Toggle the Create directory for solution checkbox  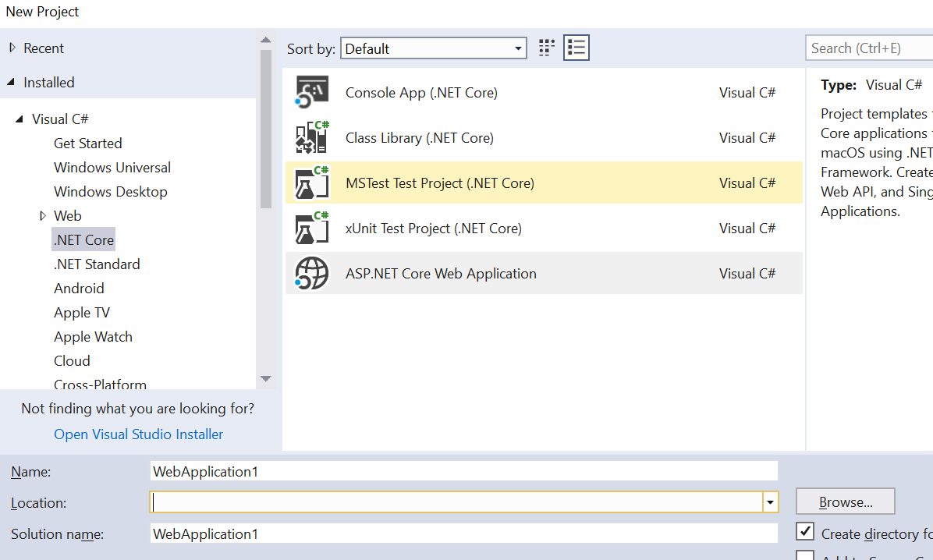coord(805,531)
